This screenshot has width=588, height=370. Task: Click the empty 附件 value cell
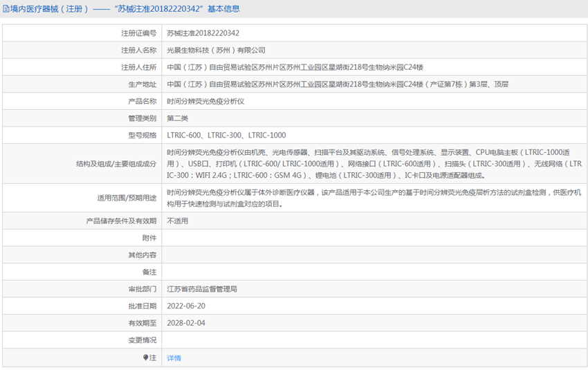(x=374, y=237)
